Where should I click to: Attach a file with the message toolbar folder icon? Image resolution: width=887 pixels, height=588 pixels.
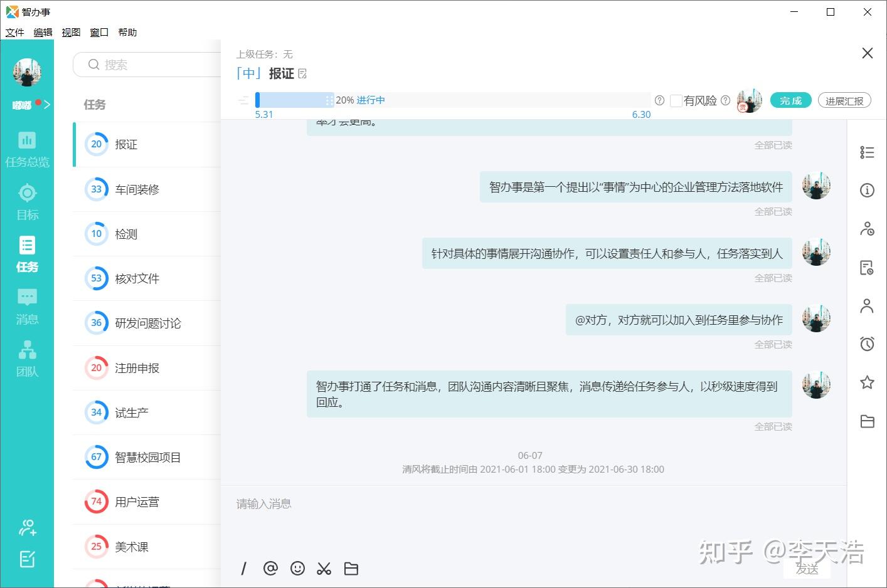[351, 569]
